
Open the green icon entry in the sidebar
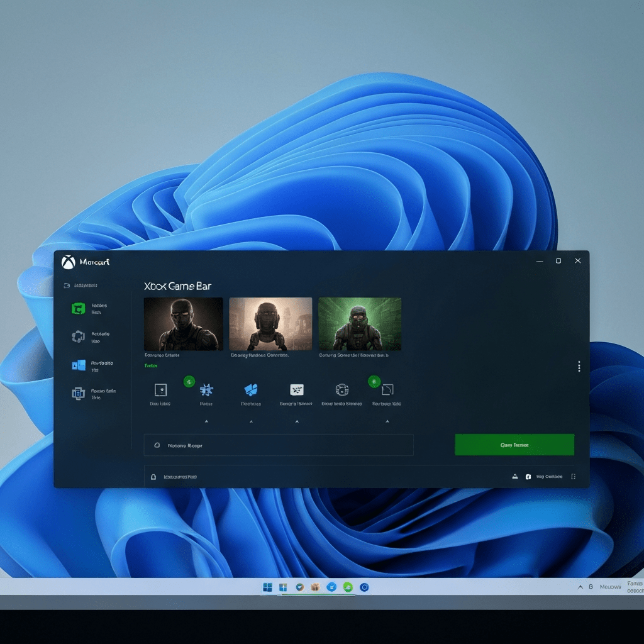coord(78,308)
